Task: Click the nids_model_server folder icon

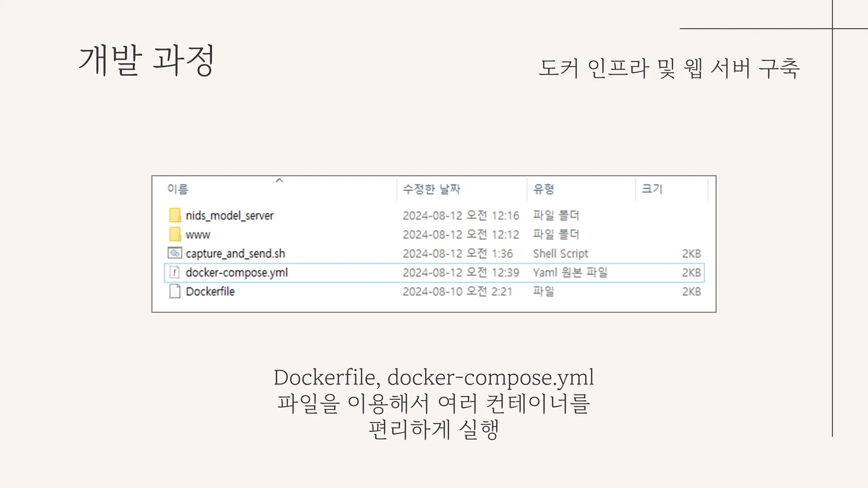Action: [x=175, y=215]
